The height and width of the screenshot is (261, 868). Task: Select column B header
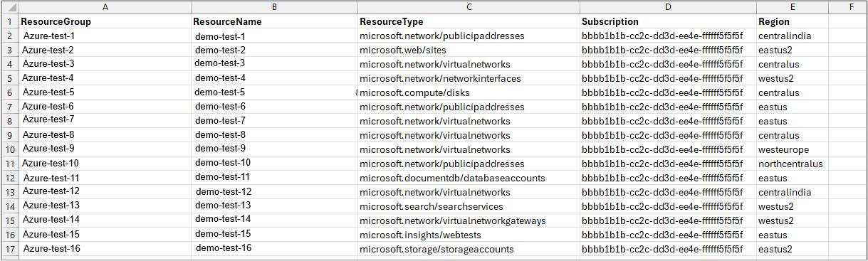[x=275, y=7]
